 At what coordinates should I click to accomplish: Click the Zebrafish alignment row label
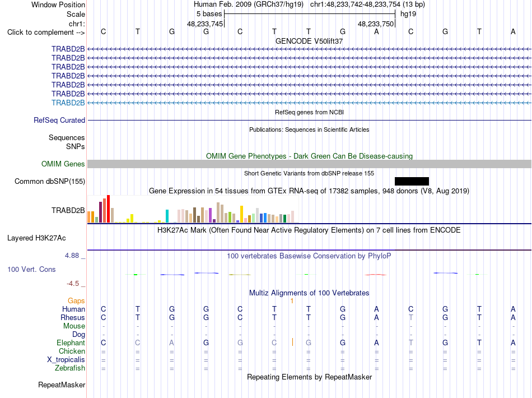70,368
